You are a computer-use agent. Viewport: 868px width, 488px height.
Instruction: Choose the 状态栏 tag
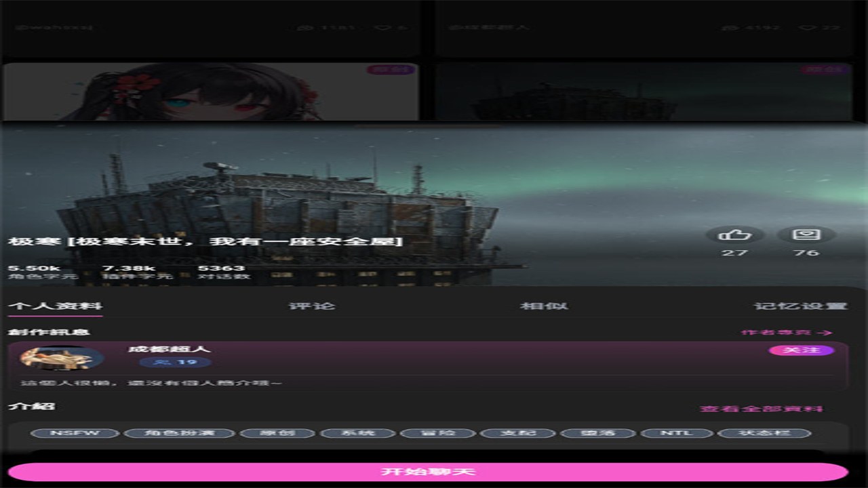click(765, 433)
